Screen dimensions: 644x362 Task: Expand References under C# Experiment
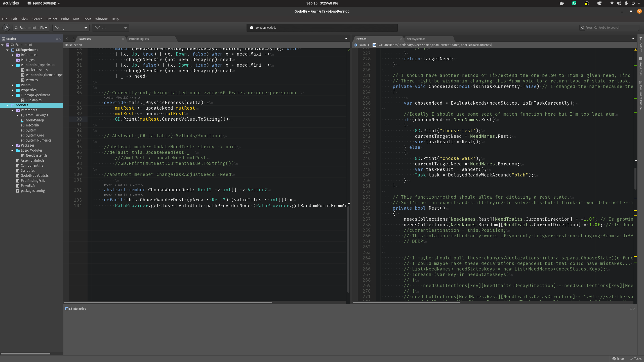point(12,55)
